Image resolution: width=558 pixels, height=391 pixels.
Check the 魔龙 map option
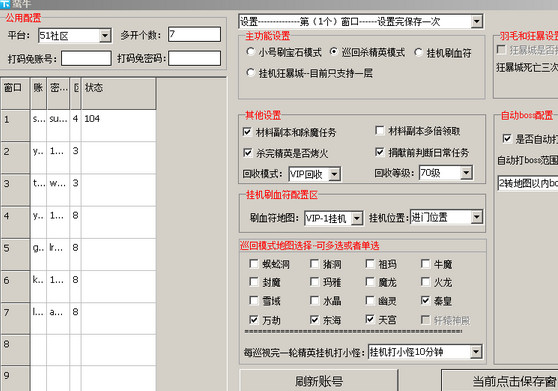370,282
